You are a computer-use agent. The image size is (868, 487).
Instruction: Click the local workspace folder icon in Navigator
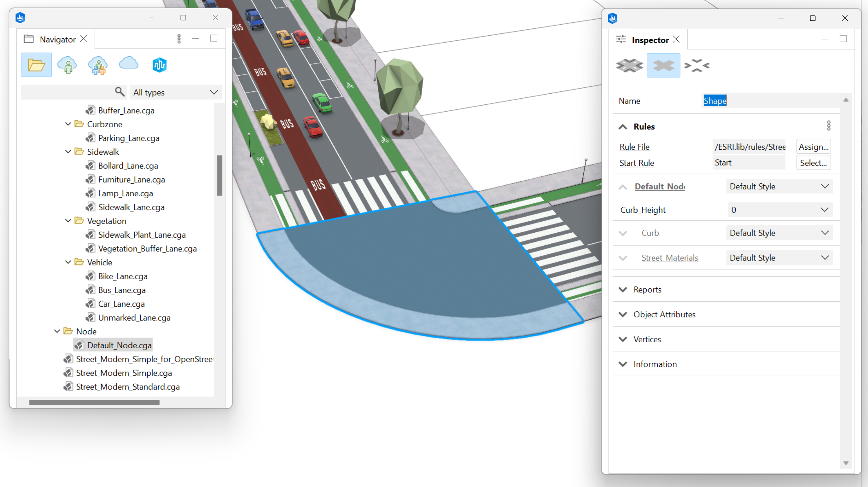(x=36, y=65)
